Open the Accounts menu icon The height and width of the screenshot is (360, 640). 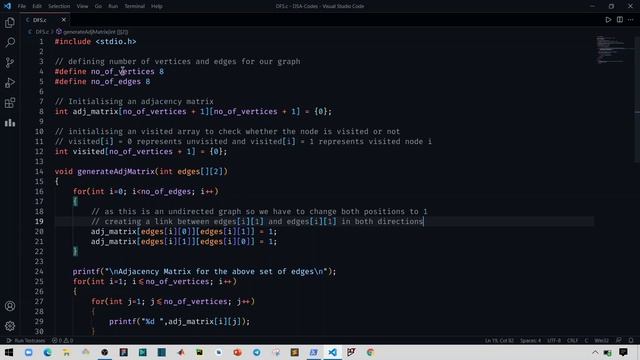point(10,306)
